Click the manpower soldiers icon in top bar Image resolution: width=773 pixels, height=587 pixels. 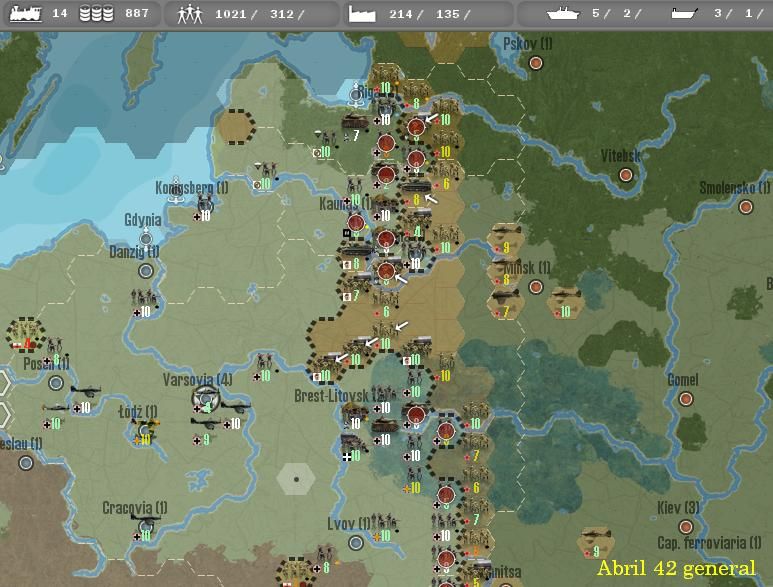pyautogui.click(x=190, y=13)
